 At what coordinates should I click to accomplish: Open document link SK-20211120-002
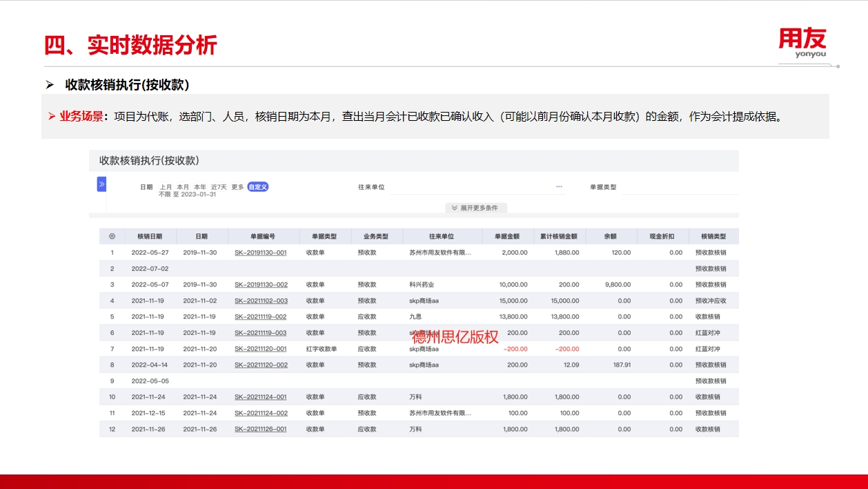(x=261, y=365)
